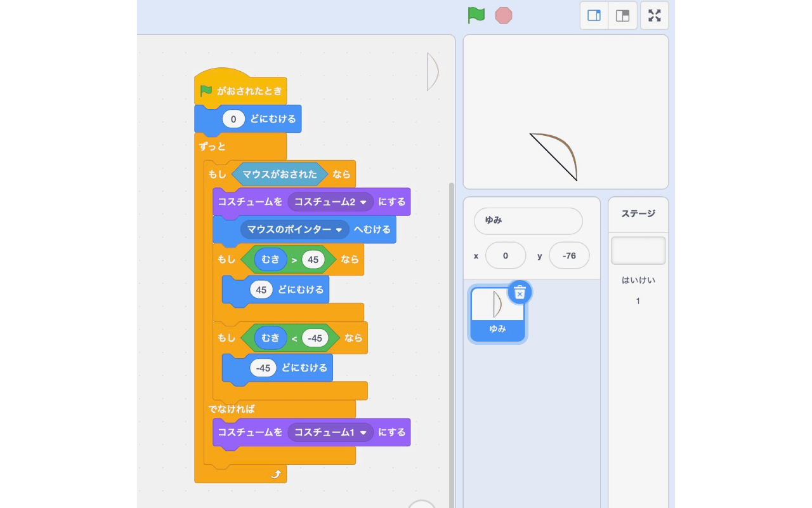Click the sprite name field ゆみ
This screenshot has height=508, width=812.
pyautogui.click(x=528, y=221)
